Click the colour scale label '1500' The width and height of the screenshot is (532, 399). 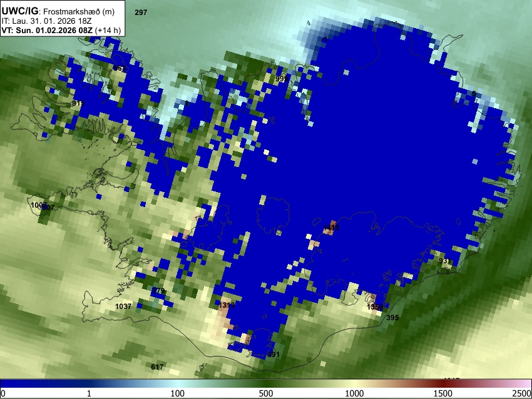443,393
